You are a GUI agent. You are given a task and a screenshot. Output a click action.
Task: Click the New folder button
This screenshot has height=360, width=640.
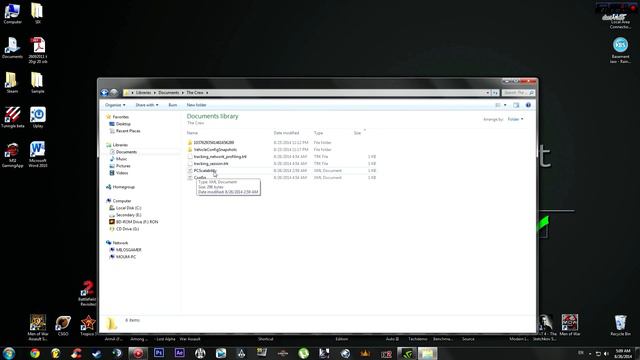click(x=196, y=105)
